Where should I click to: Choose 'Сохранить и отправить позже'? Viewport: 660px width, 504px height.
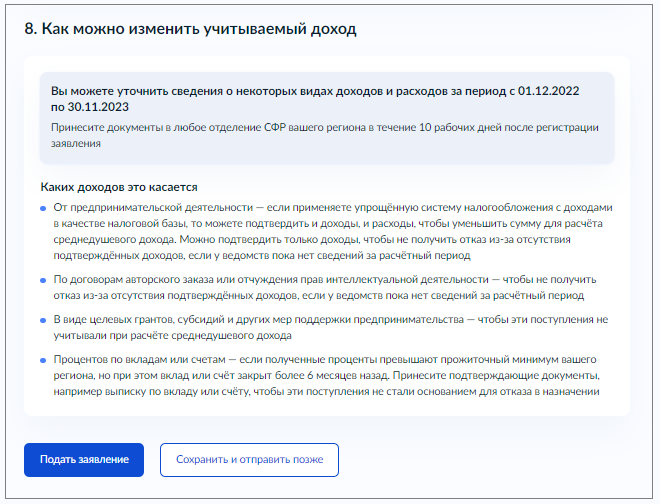[x=249, y=460]
